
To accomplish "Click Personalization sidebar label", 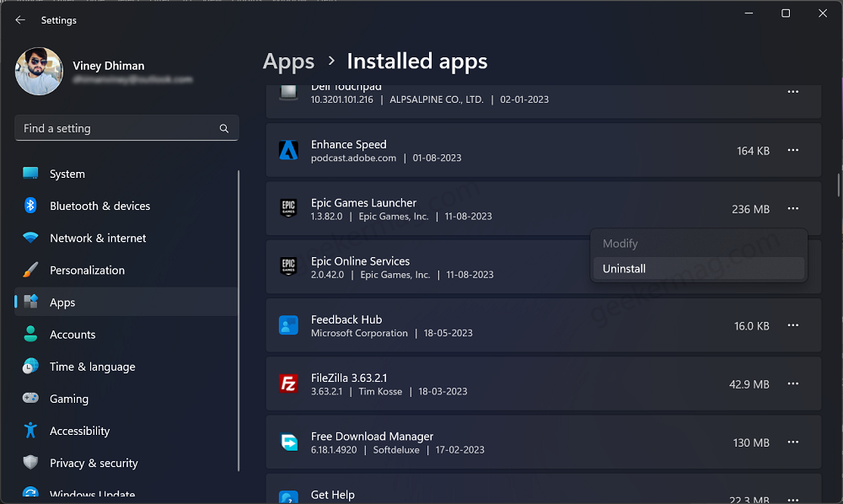I will coord(87,271).
